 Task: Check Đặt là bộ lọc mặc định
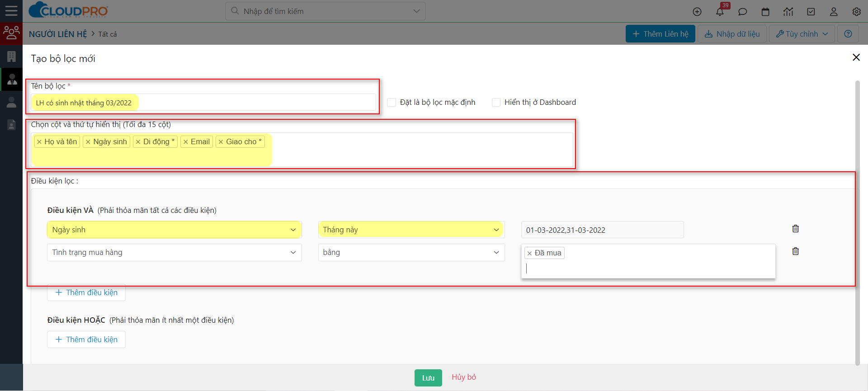[x=392, y=103]
